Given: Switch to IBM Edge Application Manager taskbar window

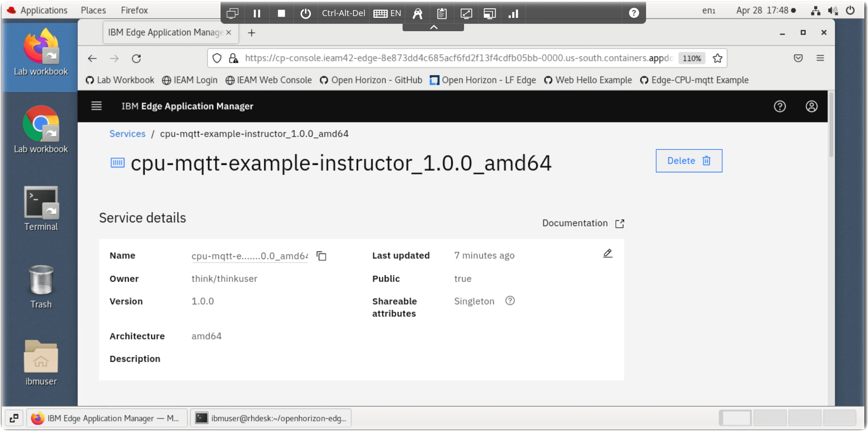Looking at the screenshot, I should [106, 418].
